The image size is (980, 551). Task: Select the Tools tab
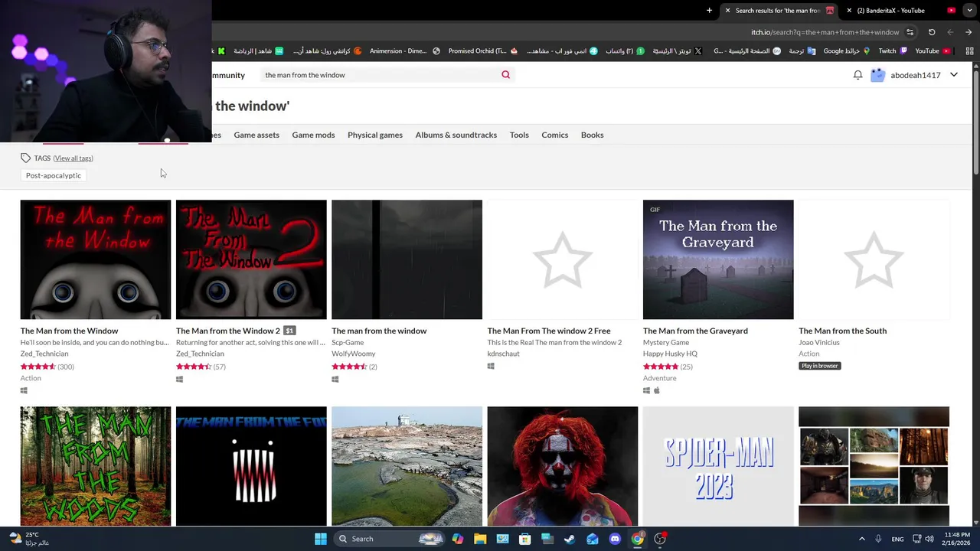click(519, 135)
